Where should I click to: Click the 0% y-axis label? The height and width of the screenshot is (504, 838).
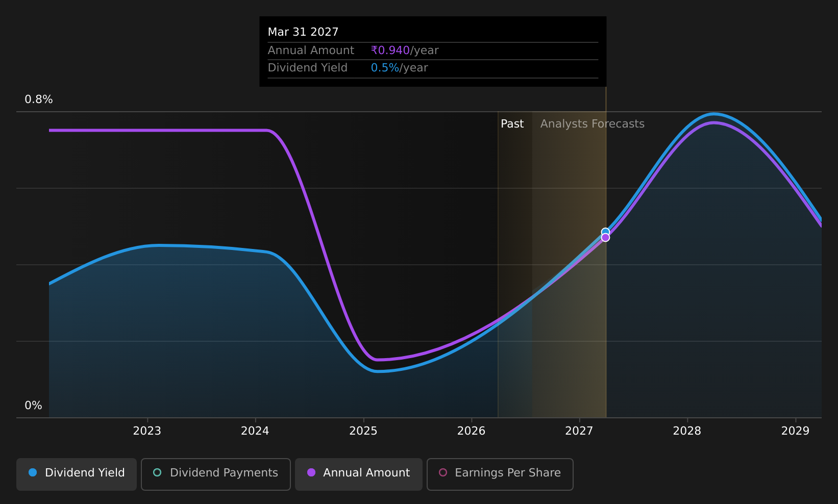pyautogui.click(x=34, y=406)
